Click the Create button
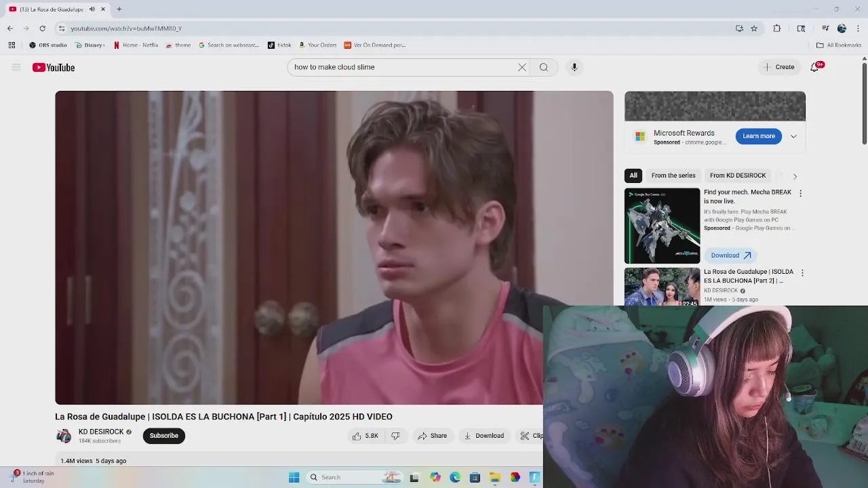 tap(778, 67)
